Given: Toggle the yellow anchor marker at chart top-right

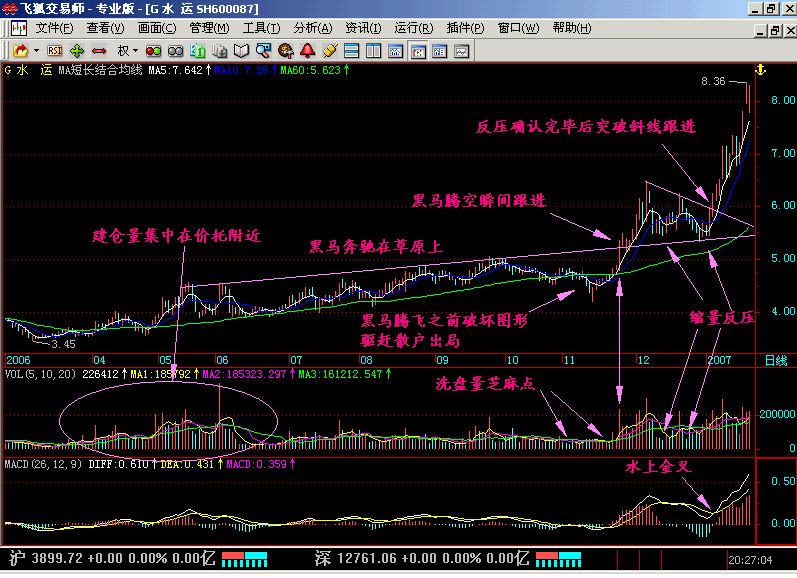Looking at the screenshot, I should [759, 70].
